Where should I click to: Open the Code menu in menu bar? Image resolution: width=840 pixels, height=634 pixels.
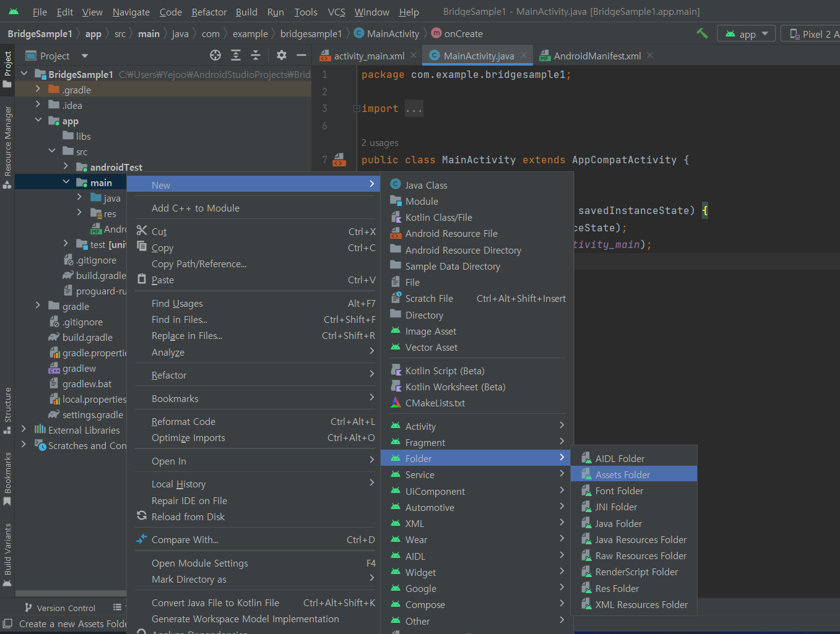tap(171, 12)
